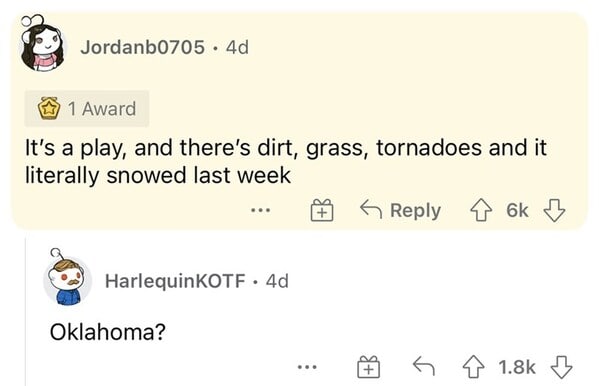The height and width of the screenshot is (386, 599).
Task: Click the gold award star icon
Action: pos(49,109)
